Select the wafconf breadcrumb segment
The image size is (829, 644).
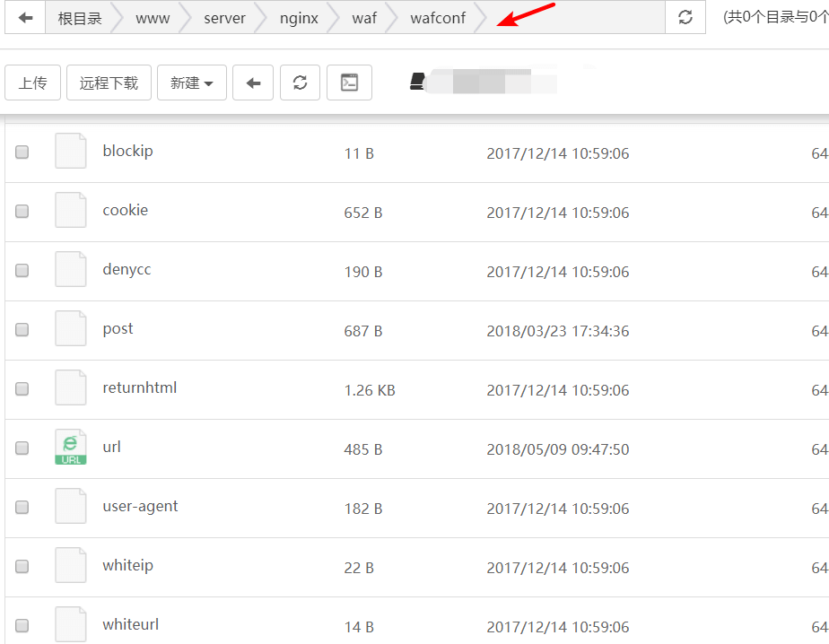(x=438, y=18)
